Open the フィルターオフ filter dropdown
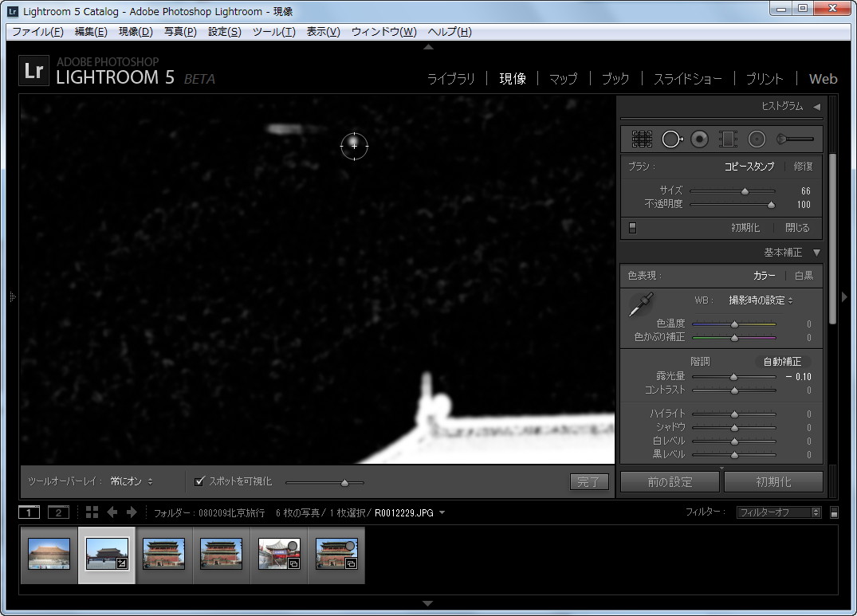The width and height of the screenshot is (857, 616). click(x=778, y=512)
